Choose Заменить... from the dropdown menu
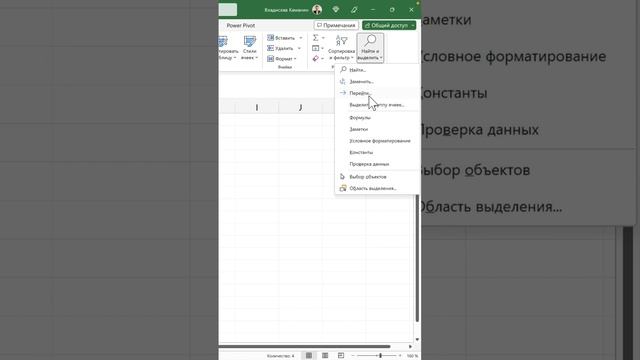The width and height of the screenshot is (640, 360). click(x=378, y=82)
